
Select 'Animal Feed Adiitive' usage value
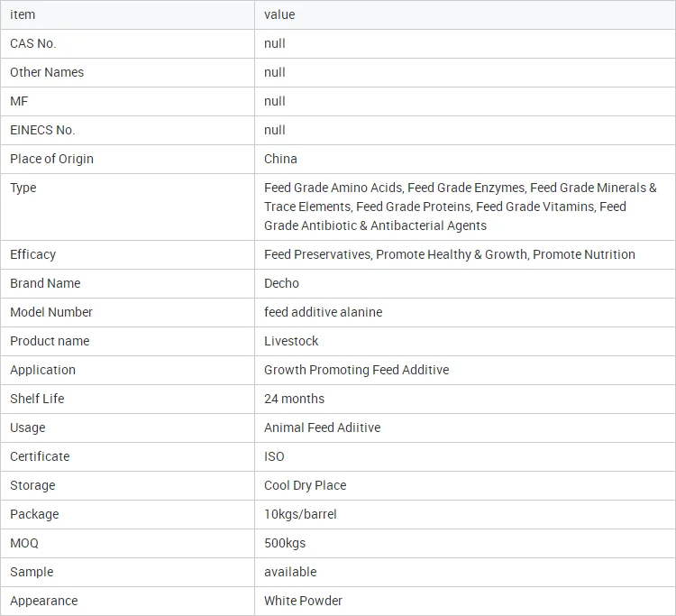point(322,428)
